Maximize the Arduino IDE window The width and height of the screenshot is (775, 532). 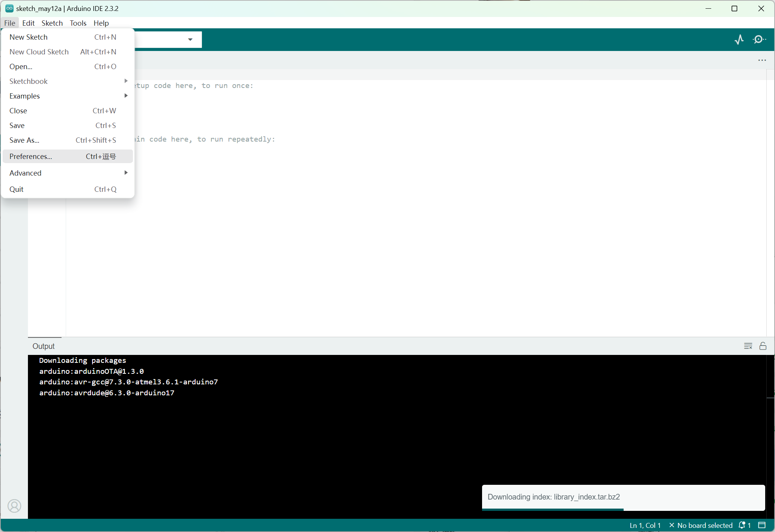tap(734, 8)
